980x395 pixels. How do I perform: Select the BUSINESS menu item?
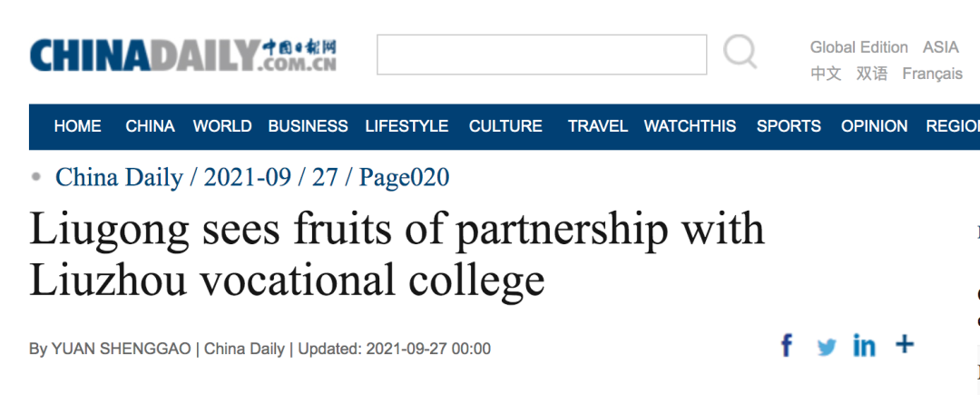[x=308, y=126]
